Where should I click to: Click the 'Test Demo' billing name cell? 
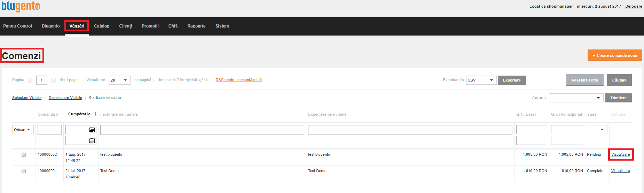tap(109, 171)
